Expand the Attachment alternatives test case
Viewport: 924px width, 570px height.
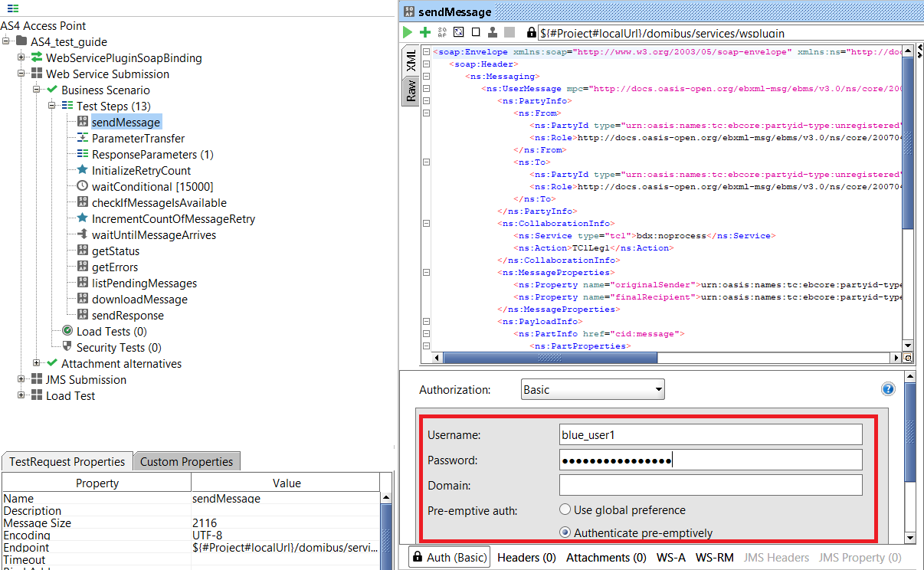tap(37, 363)
